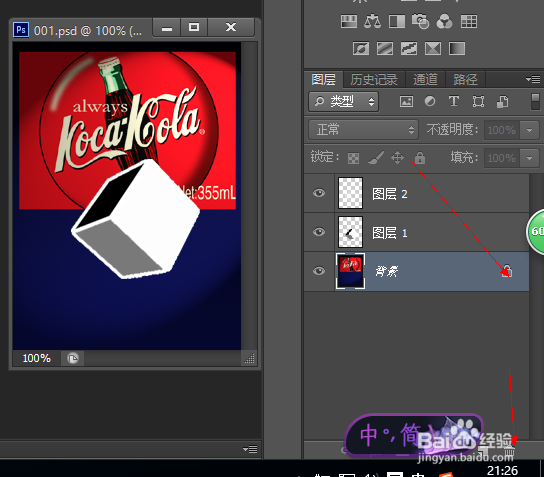Screen dimensions: 544x477
Task: Hide 图层 2 with its eye icon
Action: (319, 193)
